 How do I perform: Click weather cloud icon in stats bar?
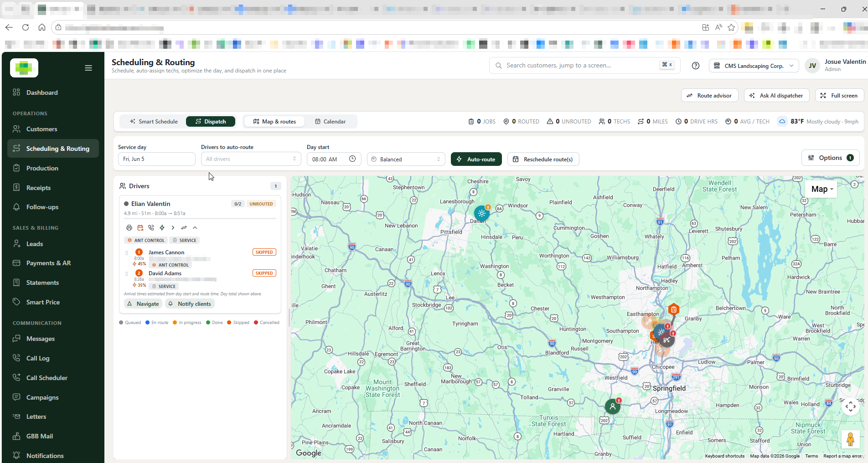click(782, 121)
